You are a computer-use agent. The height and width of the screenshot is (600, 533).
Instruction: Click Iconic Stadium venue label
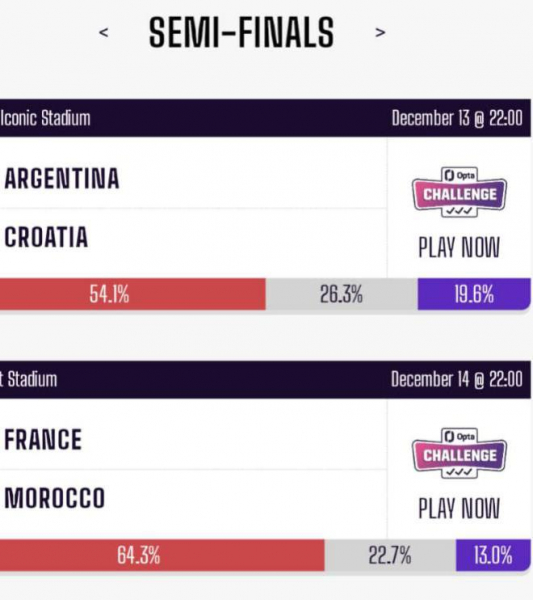tap(45, 118)
